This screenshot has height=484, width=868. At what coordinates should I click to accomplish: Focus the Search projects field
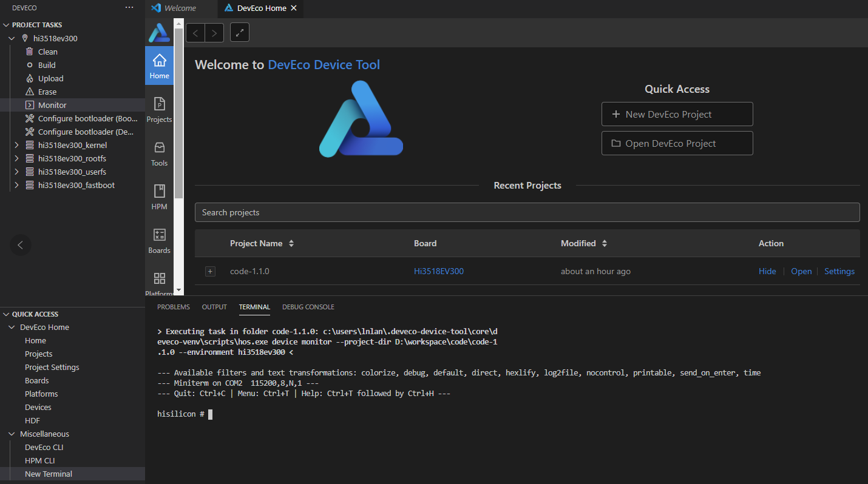(x=527, y=212)
